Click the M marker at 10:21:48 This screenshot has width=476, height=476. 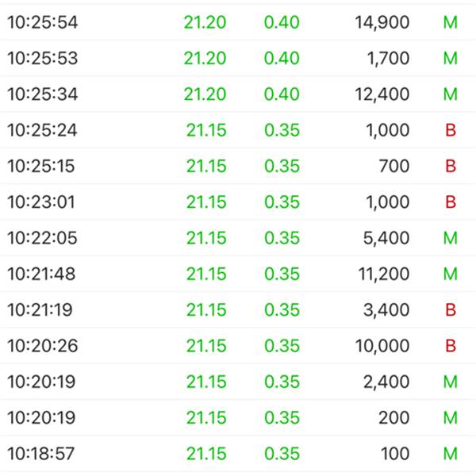coord(450,274)
